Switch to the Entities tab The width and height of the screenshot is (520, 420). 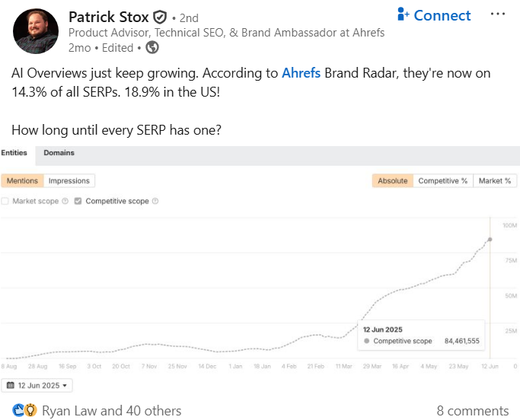coord(14,153)
